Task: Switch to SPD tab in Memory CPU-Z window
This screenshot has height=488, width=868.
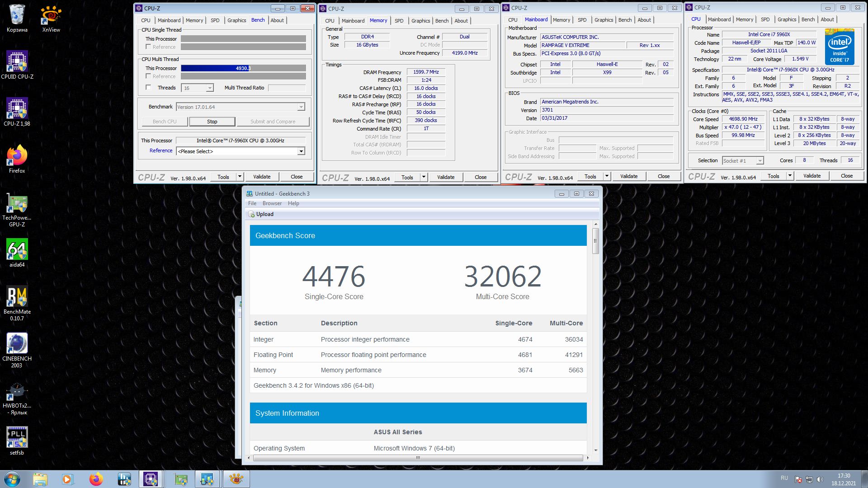Action: point(399,21)
